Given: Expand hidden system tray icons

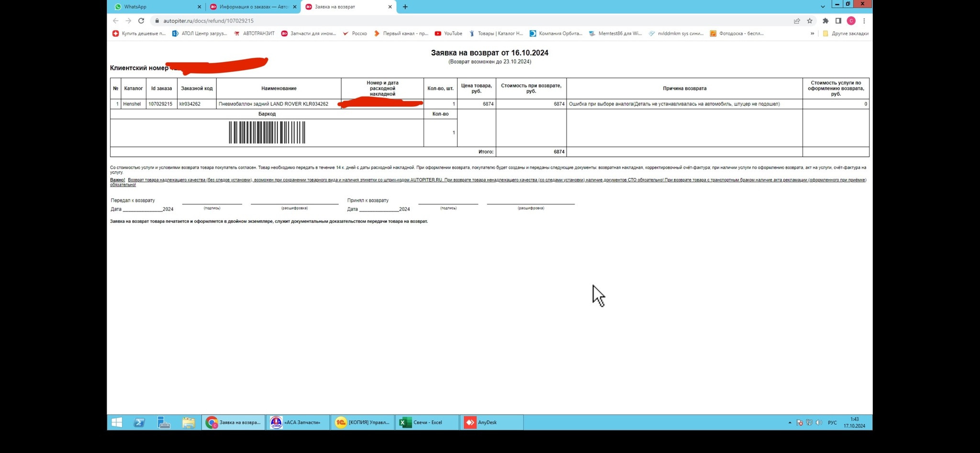Looking at the screenshot, I should coord(790,422).
